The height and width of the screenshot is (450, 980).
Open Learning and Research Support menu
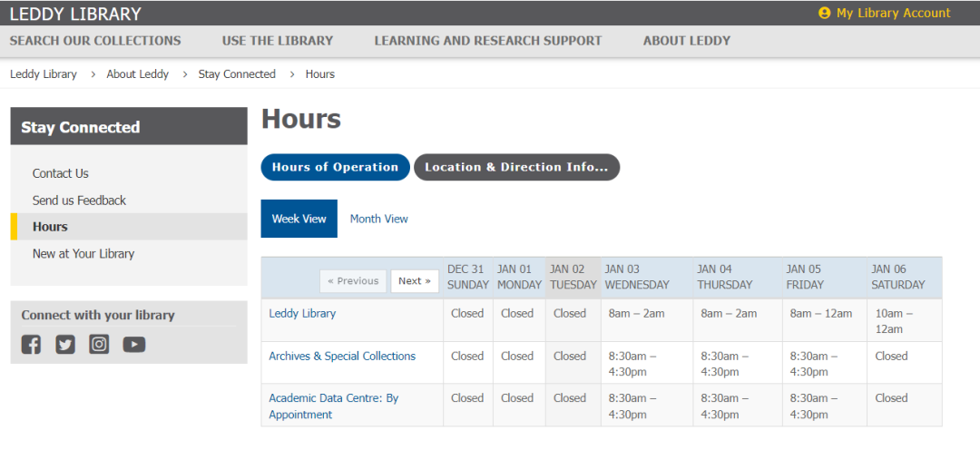488,41
